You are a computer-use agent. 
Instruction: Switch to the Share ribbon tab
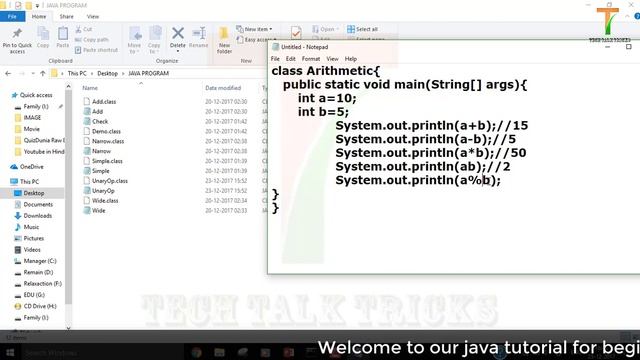[67, 17]
